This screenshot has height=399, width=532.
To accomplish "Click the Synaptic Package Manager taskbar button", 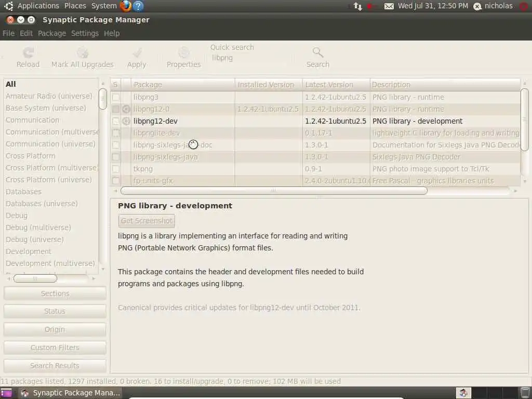I will pyautogui.click(x=70, y=393).
